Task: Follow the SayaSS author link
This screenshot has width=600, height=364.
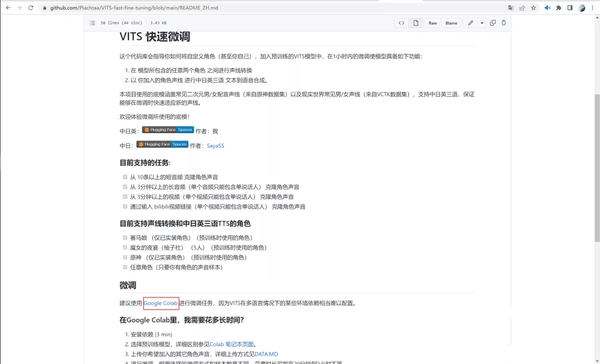Action: click(215, 145)
